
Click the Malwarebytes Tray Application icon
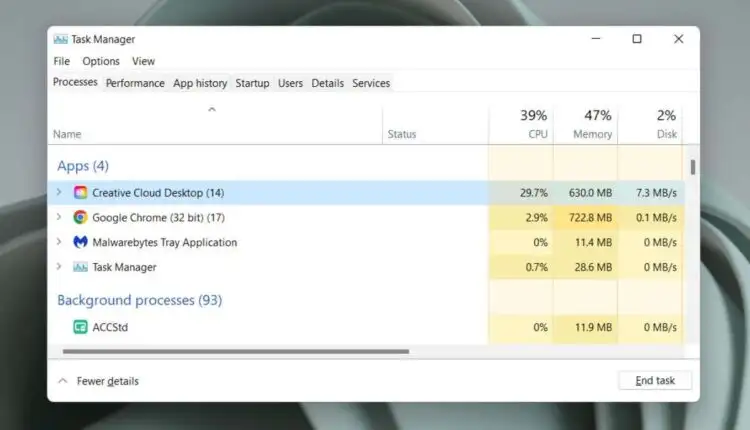pyautogui.click(x=80, y=242)
